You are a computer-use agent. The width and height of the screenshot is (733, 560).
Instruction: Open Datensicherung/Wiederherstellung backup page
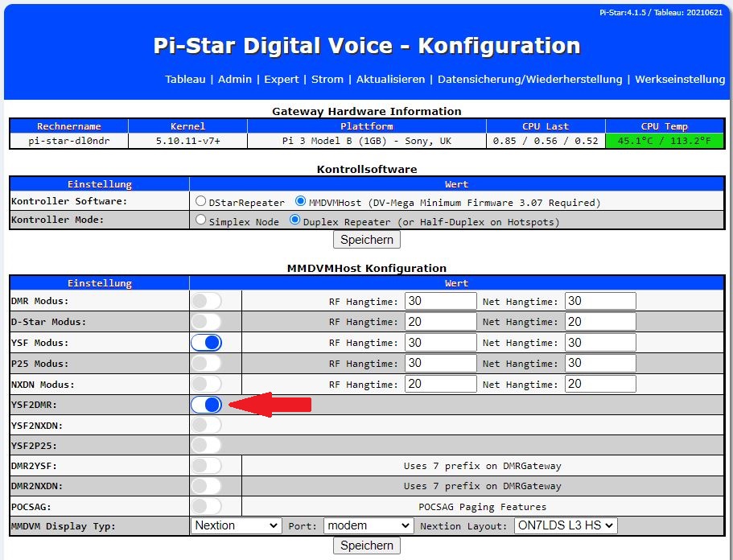coord(529,79)
